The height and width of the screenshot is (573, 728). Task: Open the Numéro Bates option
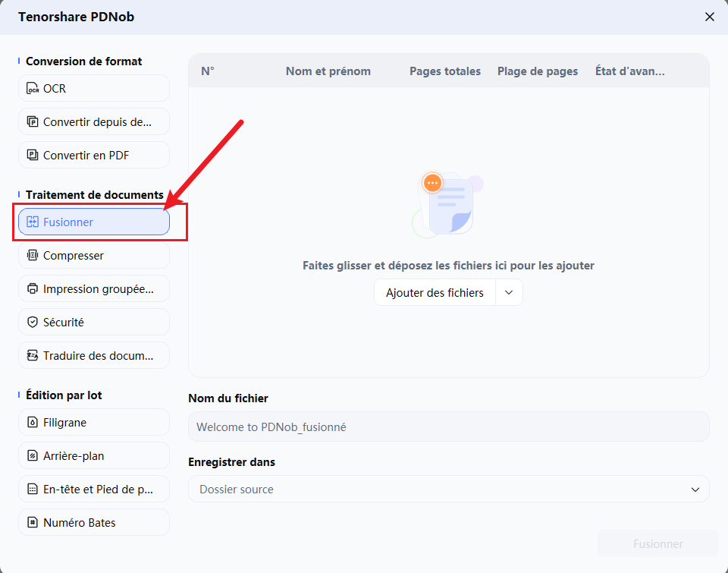click(x=94, y=522)
